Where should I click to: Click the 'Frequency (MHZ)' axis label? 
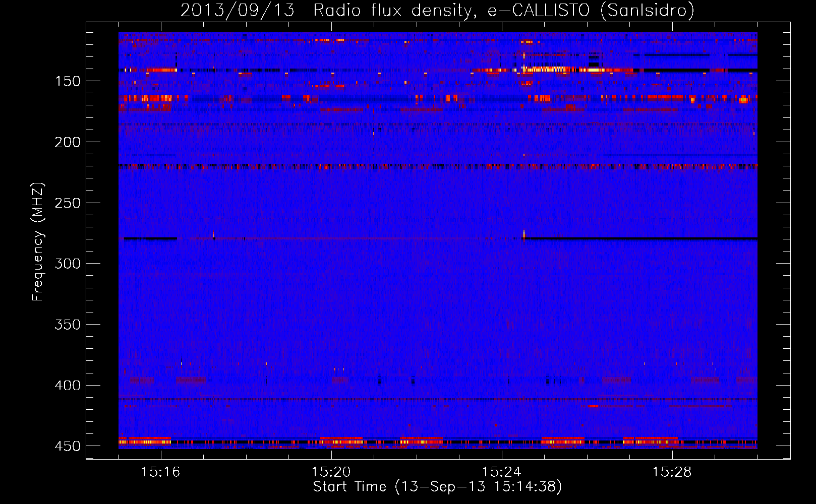(38, 242)
